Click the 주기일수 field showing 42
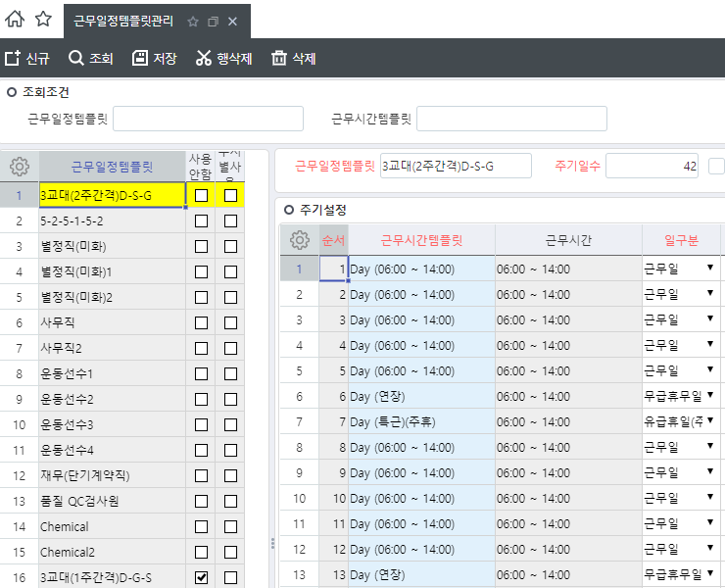The height and width of the screenshot is (588, 725). click(652, 166)
